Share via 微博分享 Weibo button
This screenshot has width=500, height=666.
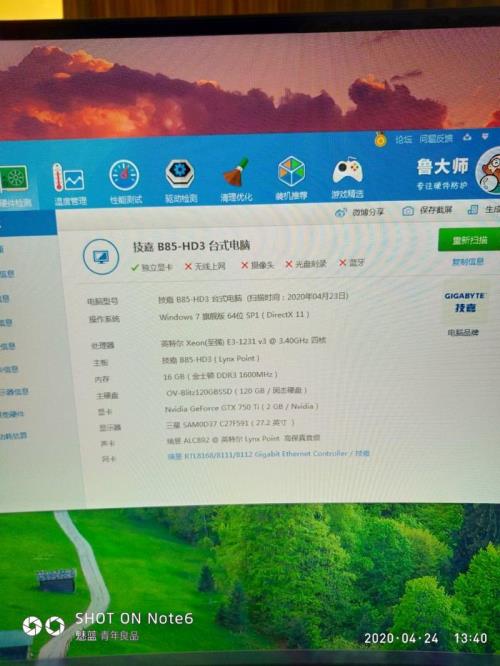pos(359,212)
